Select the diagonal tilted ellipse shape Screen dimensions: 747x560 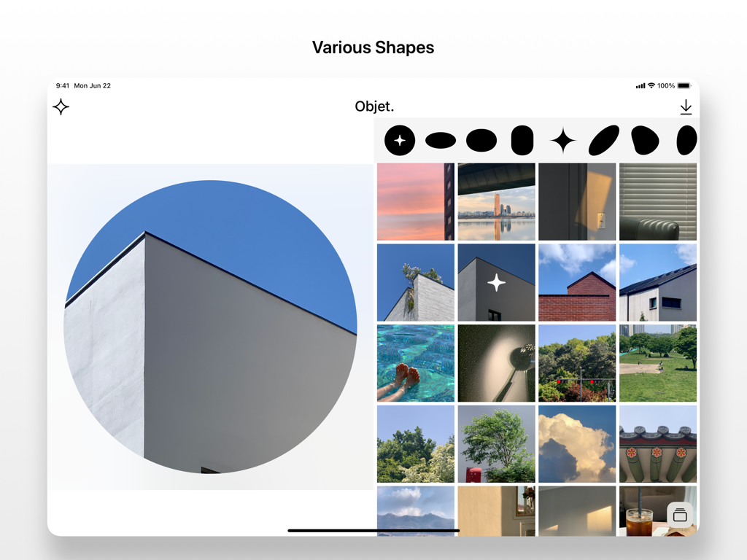pyautogui.click(x=604, y=141)
